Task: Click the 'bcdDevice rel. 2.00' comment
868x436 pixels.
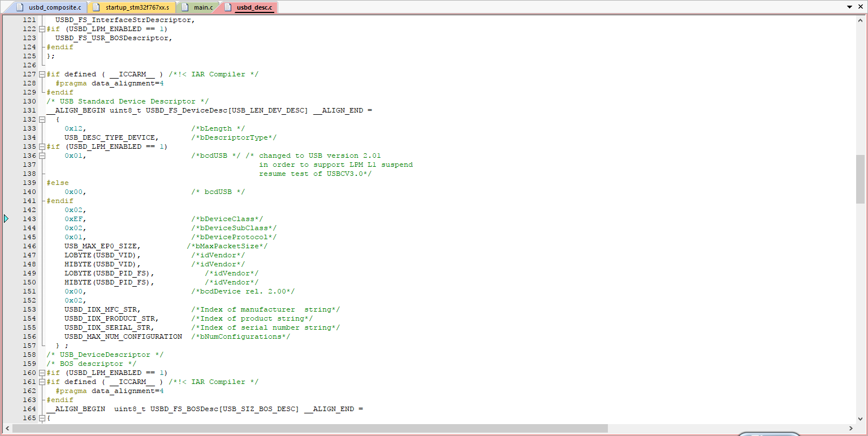Action: [x=243, y=291]
